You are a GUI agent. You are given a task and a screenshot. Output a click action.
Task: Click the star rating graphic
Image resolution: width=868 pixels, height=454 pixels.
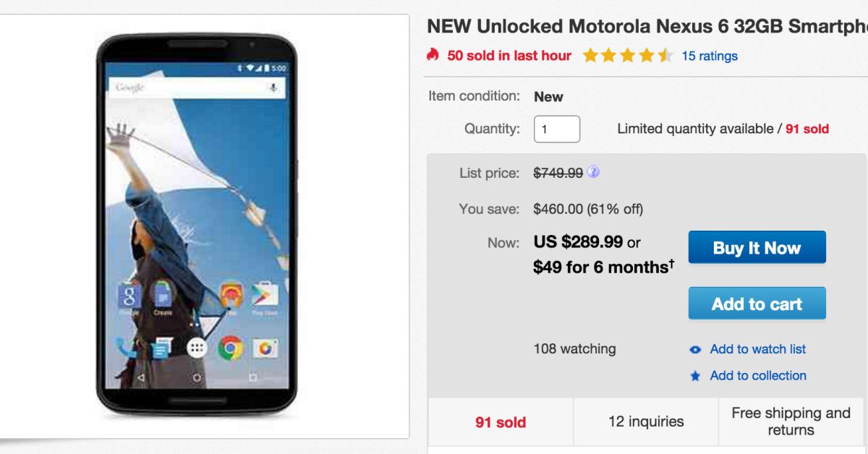[628, 56]
